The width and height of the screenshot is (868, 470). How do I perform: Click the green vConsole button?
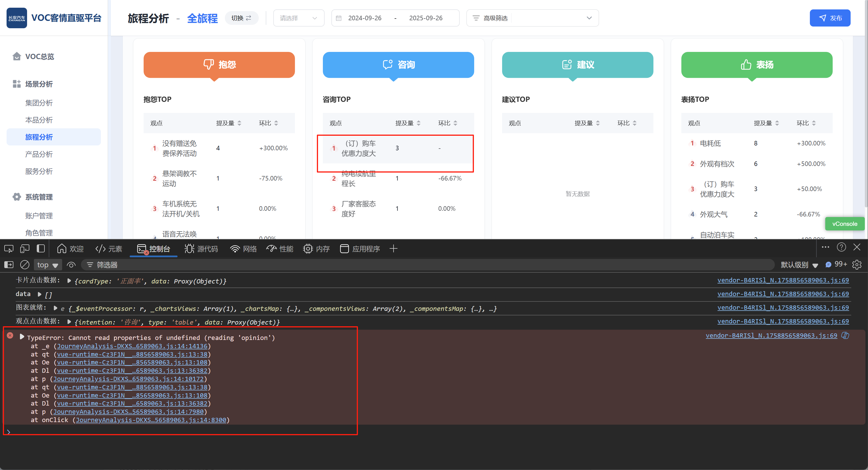pos(844,224)
